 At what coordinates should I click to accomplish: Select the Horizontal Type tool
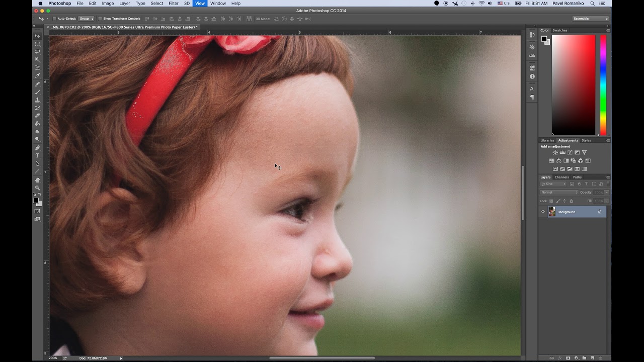37,156
